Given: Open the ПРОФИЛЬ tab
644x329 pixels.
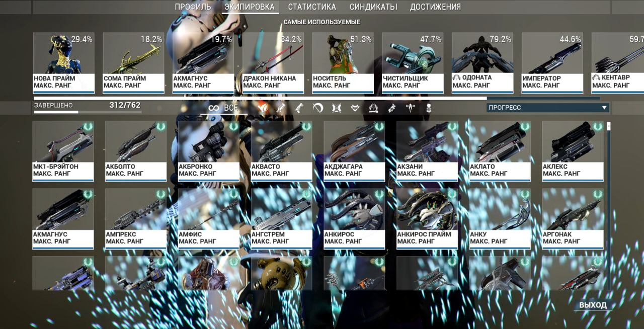Looking at the screenshot, I should 193,7.
